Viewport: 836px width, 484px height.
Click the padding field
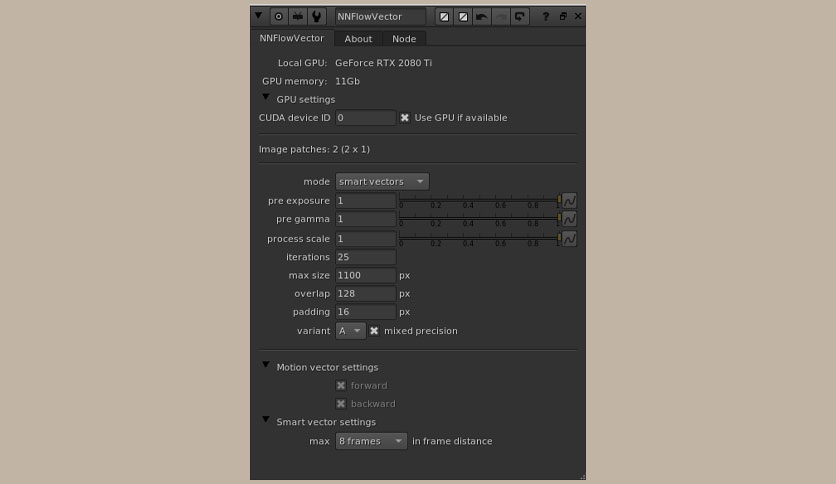365,312
